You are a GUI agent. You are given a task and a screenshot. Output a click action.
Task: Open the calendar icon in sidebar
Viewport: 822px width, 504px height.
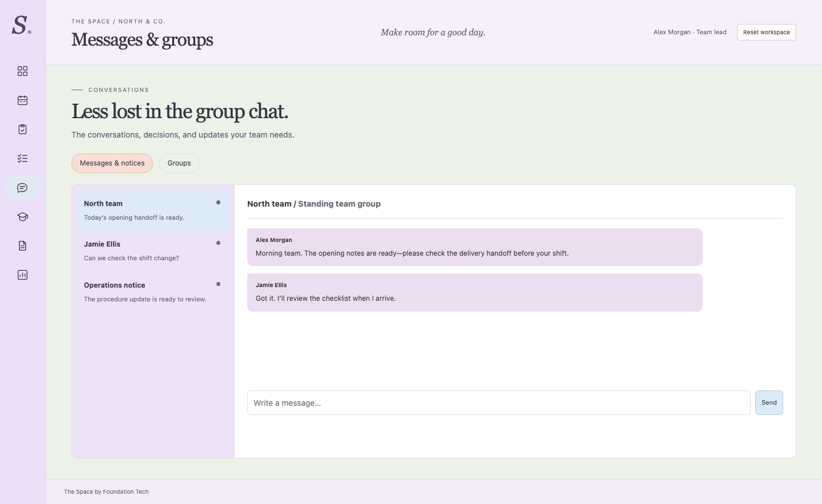[x=22, y=100]
